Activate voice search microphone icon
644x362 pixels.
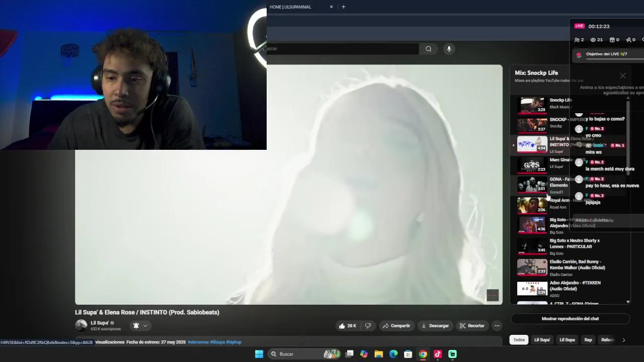[449, 49]
